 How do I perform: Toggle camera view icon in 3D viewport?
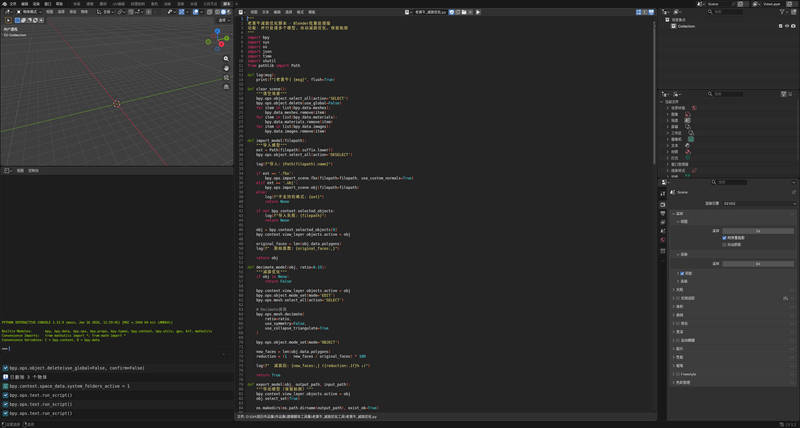(226, 78)
